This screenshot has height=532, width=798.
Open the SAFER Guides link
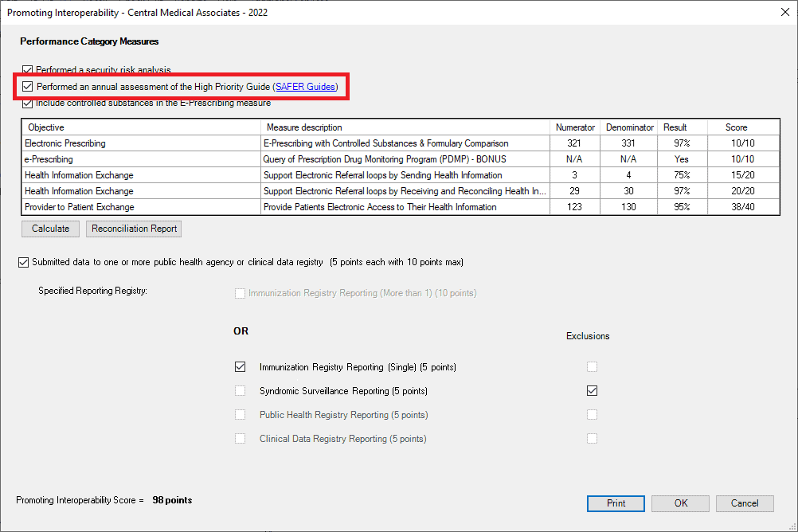coord(306,86)
